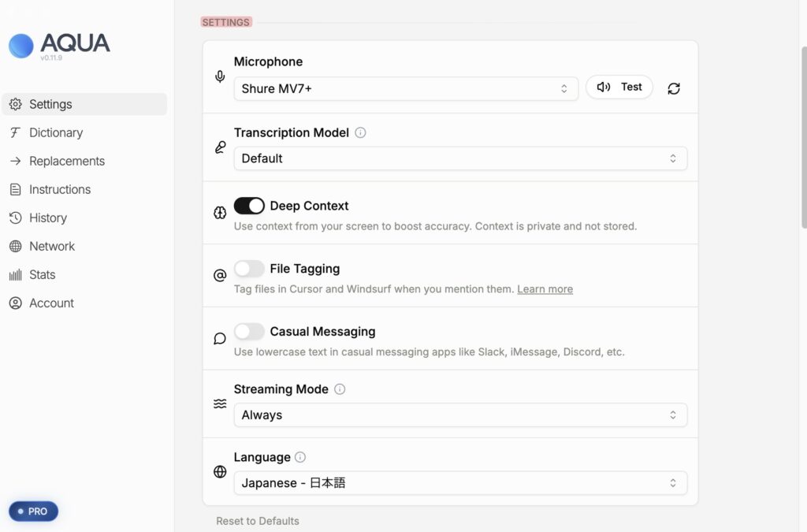
Task: Expand the Transcription Model dropdown
Action: click(x=460, y=158)
